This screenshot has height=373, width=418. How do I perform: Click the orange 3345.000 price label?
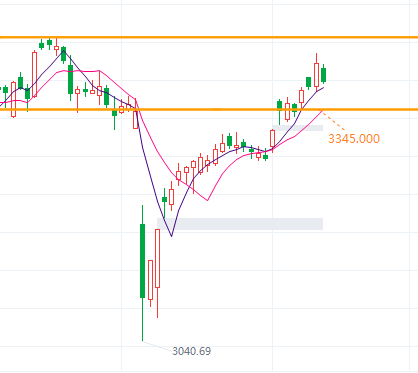coord(354,139)
